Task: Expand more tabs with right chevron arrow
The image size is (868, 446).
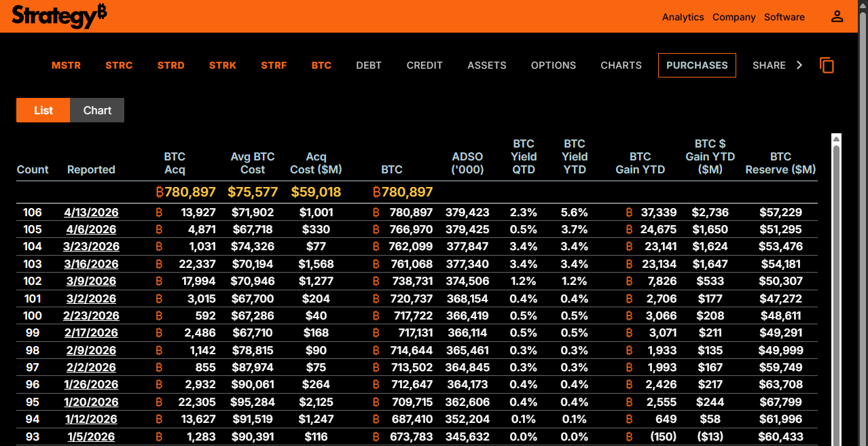Action: 799,65
